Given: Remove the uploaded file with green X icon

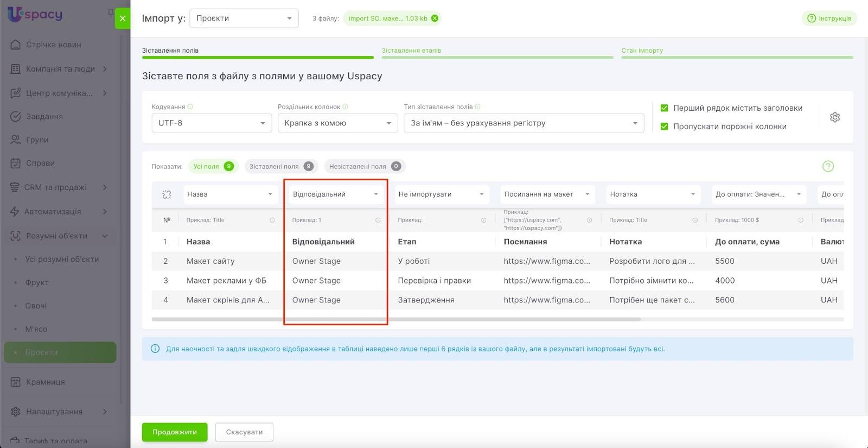Looking at the screenshot, I should 435,18.
